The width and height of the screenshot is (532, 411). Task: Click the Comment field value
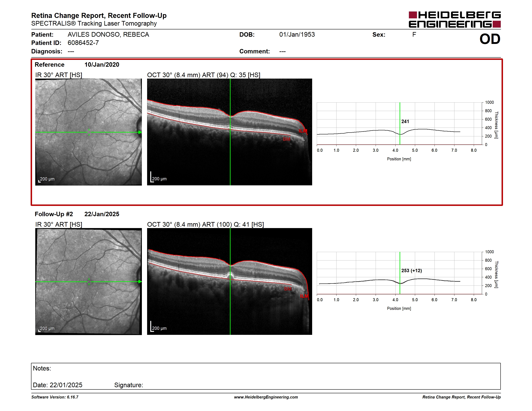(283, 51)
